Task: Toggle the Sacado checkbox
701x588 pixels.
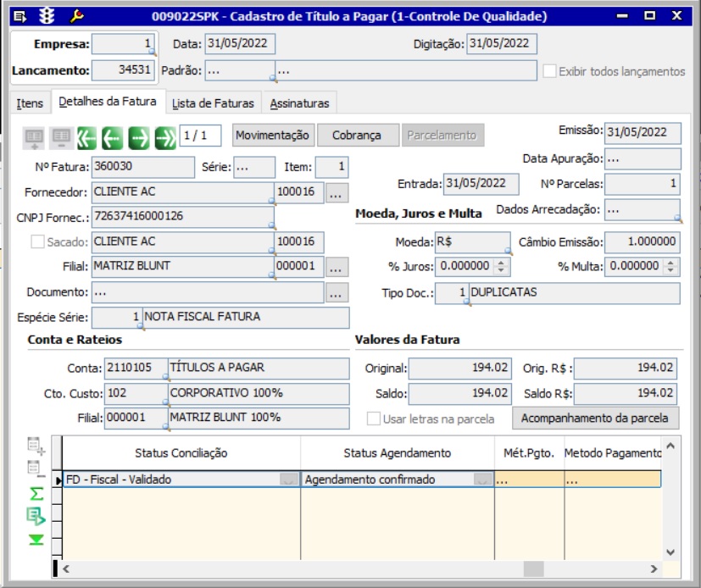Action: (x=37, y=242)
